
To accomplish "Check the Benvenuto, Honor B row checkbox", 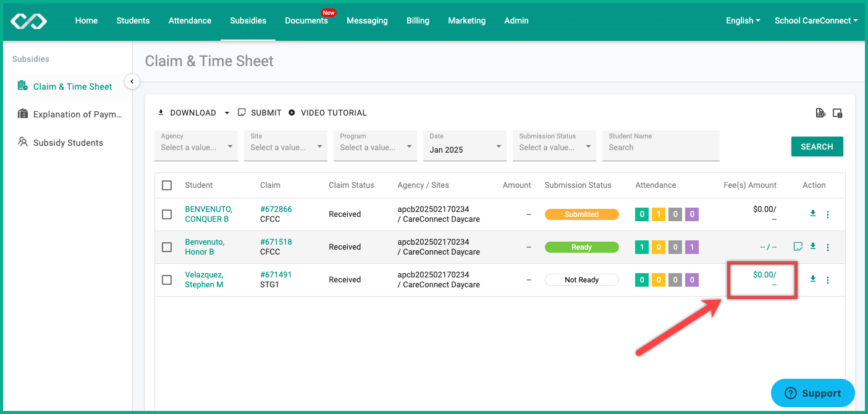I will 167,247.
